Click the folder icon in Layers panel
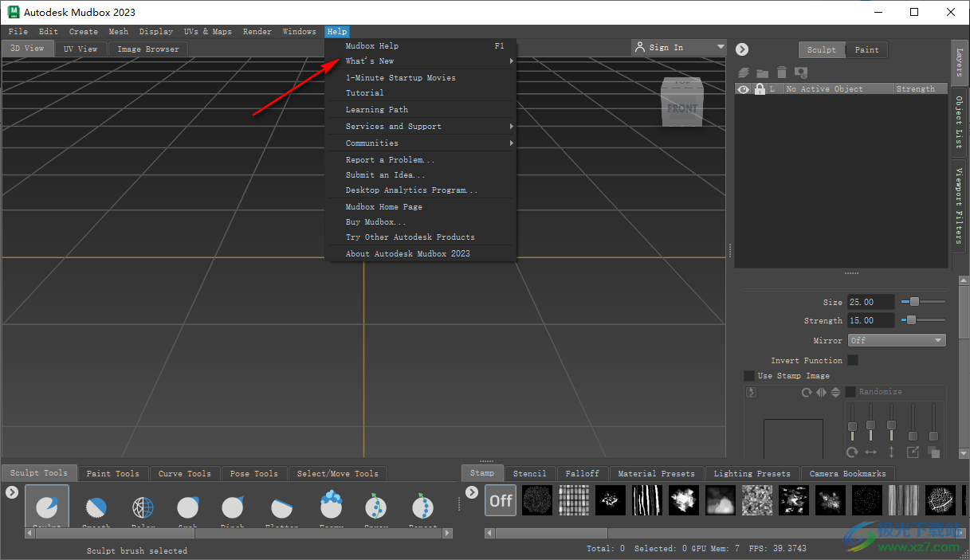The image size is (970, 560). [762, 72]
